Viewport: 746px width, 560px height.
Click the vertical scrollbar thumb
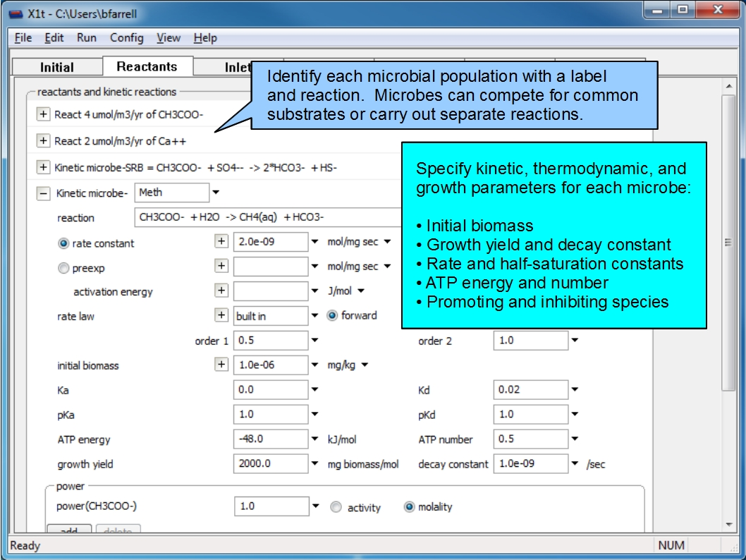coord(728,242)
